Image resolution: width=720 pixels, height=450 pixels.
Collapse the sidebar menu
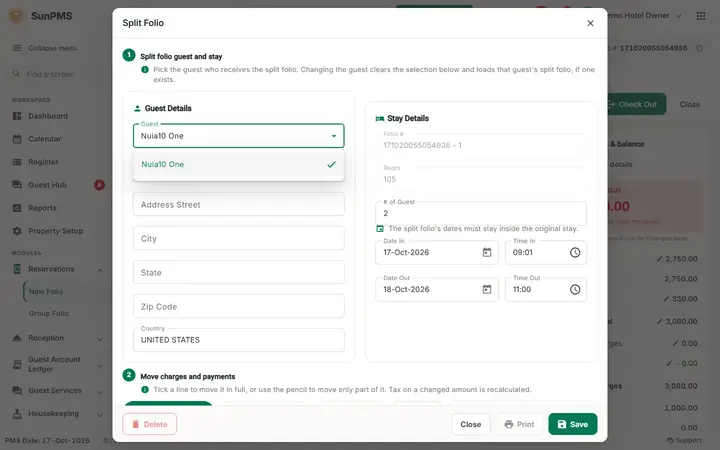click(x=45, y=48)
